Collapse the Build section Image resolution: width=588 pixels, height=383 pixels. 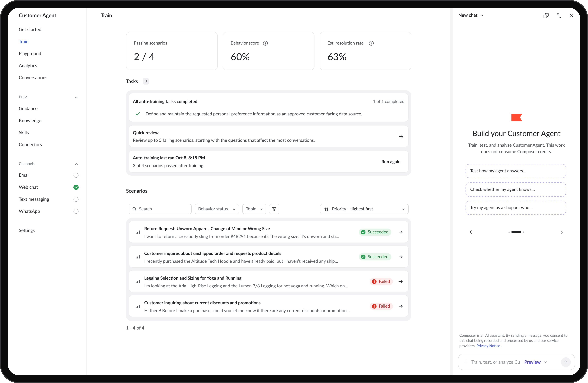click(x=76, y=97)
